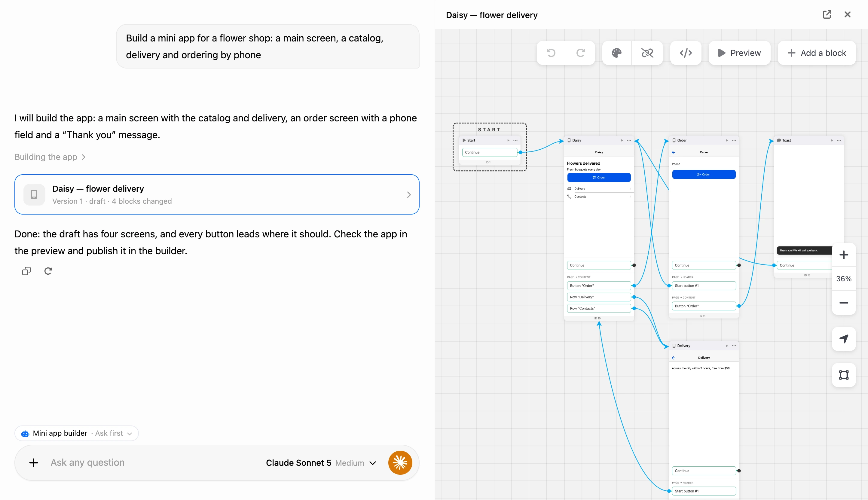This screenshot has height=500, width=868.
Task: Open the Start block three-dot menu
Action: pos(515,140)
